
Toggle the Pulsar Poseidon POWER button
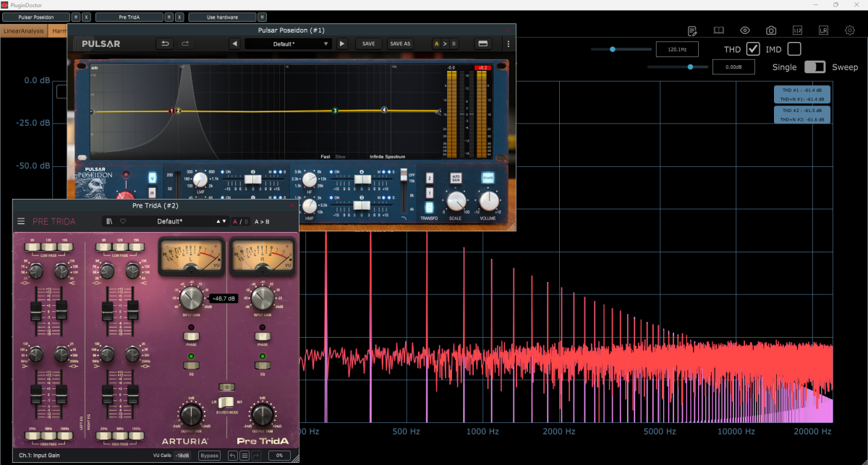[489, 178]
